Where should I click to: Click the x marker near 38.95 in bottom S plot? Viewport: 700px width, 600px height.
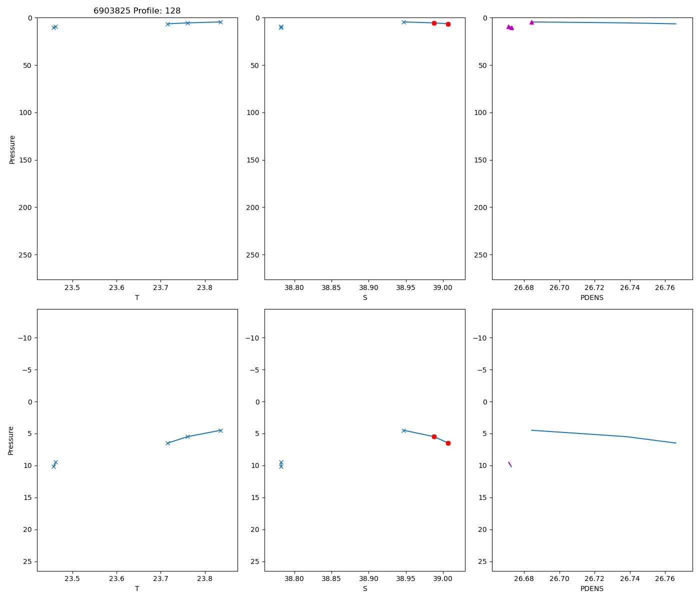pyautogui.click(x=403, y=430)
